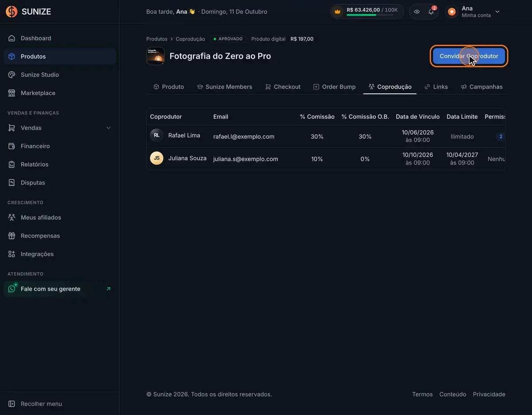This screenshot has height=415, width=532.
Task: Open the Links tab
Action: (x=436, y=87)
